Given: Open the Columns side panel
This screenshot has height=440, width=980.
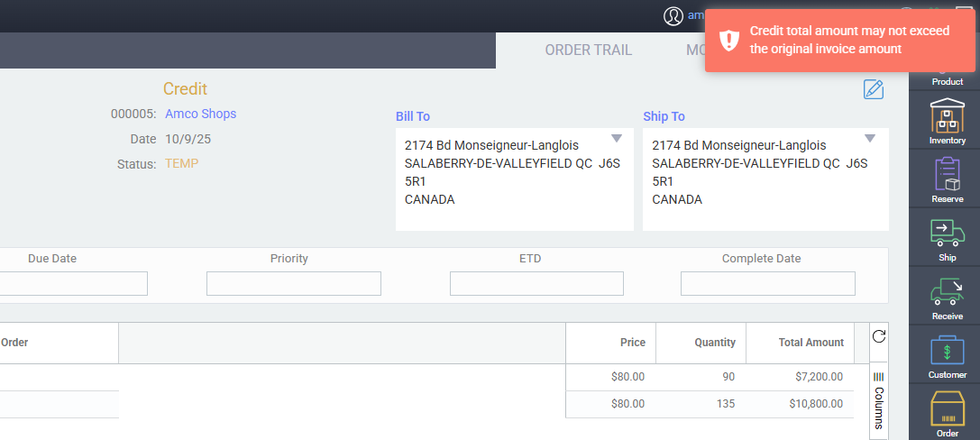Looking at the screenshot, I should 879,401.
